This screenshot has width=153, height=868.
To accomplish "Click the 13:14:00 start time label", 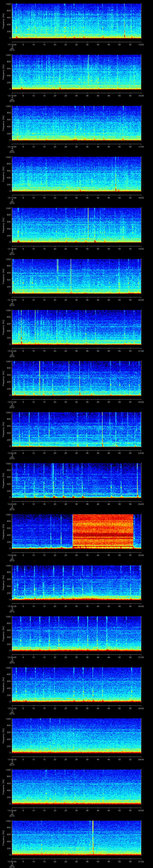I will pos(12,44).
